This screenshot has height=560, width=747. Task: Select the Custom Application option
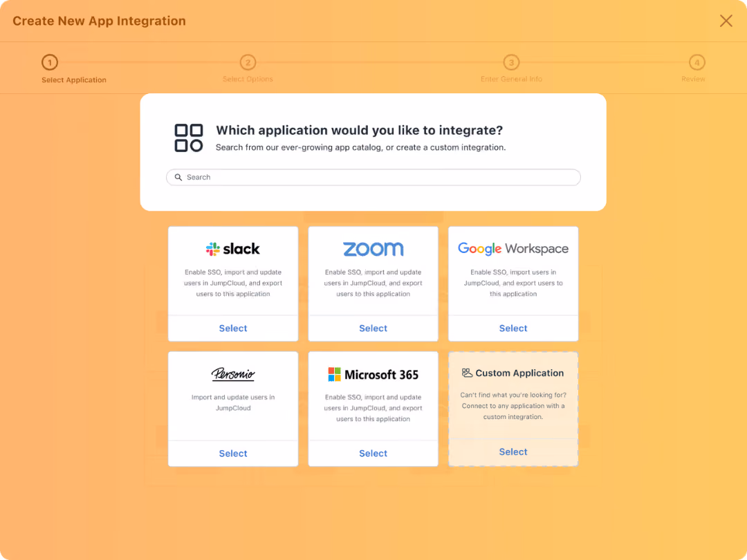click(x=513, y=452)
